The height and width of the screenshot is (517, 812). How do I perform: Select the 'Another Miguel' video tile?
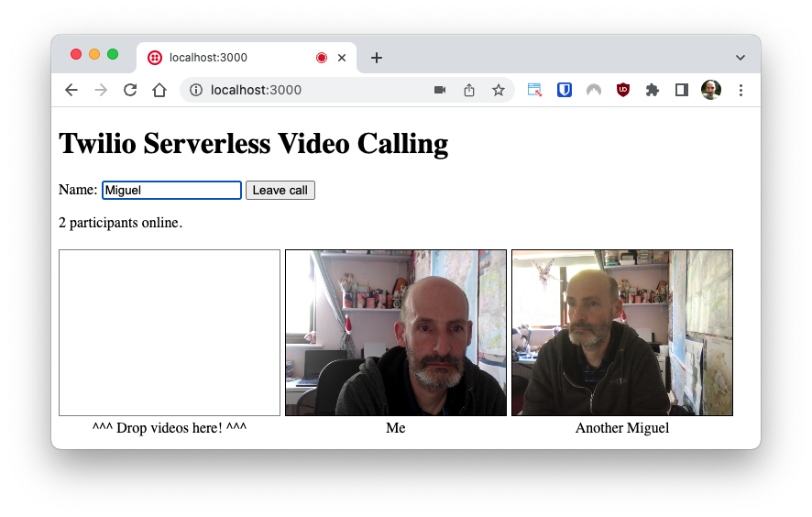pos(622,333)
